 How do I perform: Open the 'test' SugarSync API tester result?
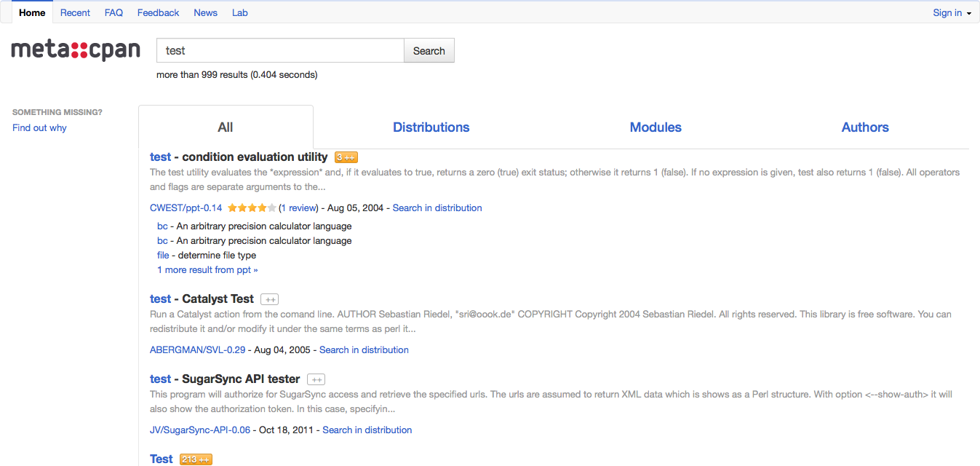point(160,379)
